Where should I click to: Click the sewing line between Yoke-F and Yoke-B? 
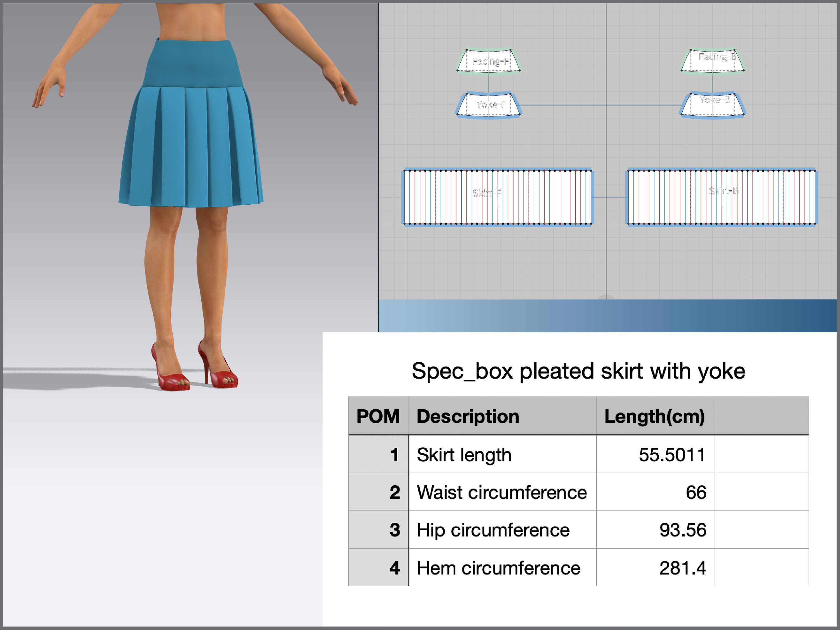coord(601,105)
